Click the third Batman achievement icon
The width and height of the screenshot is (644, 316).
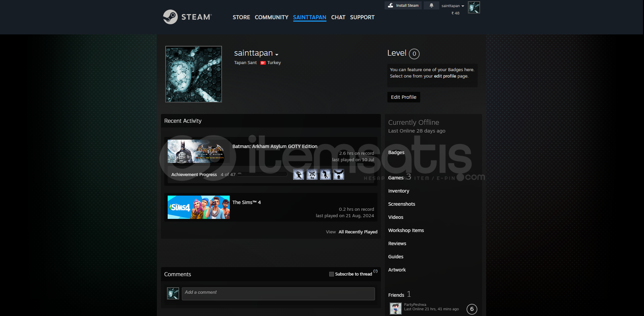(325, 174)
